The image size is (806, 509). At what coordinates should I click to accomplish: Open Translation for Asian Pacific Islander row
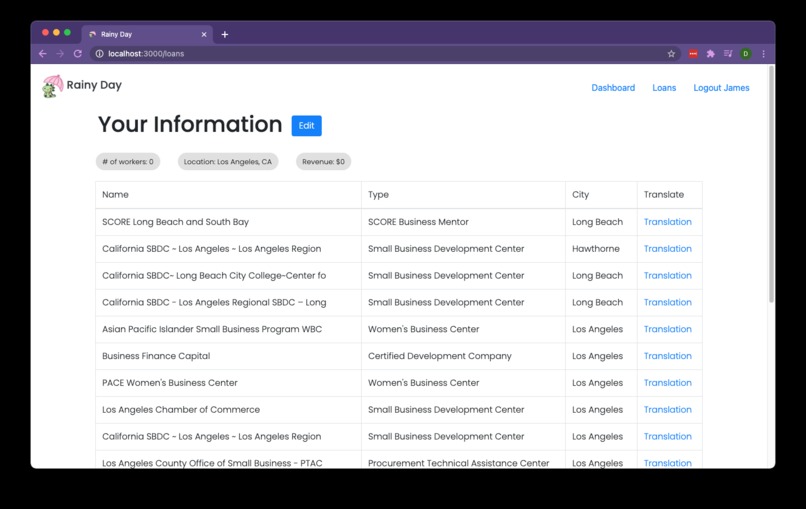tap(668, 329)
